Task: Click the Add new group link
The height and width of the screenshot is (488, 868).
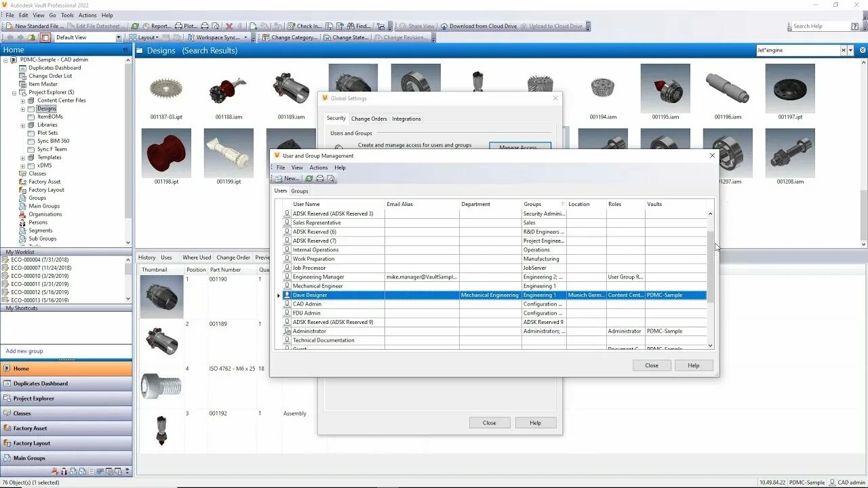Action: point(24,351)
